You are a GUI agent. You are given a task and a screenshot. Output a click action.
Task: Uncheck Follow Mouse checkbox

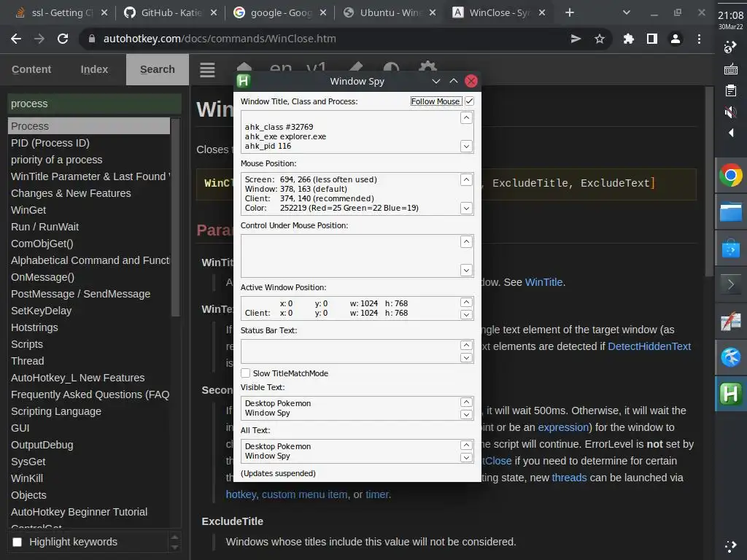(469, 101)
